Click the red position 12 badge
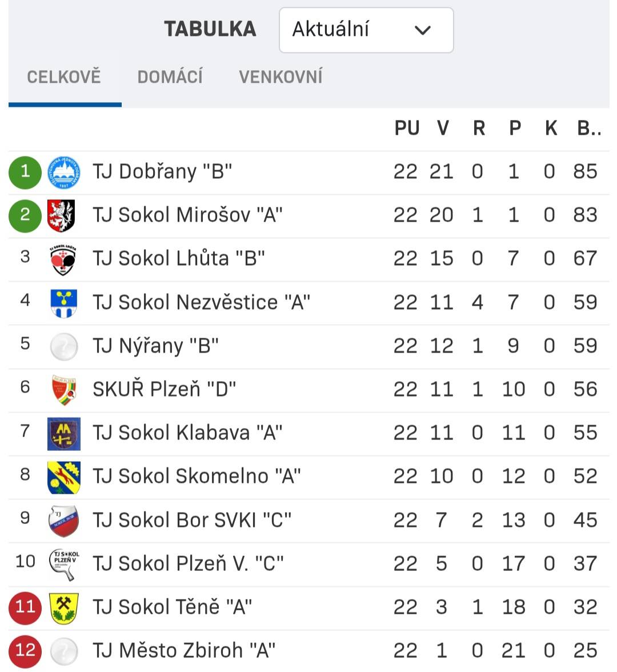 pyautogui.click(x=25, y=651)
